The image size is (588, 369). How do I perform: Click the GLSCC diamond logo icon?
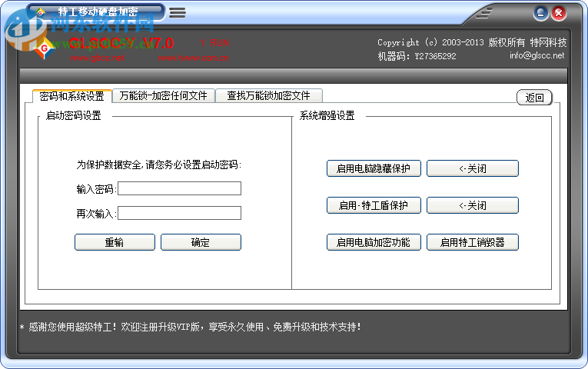[45, 48]
